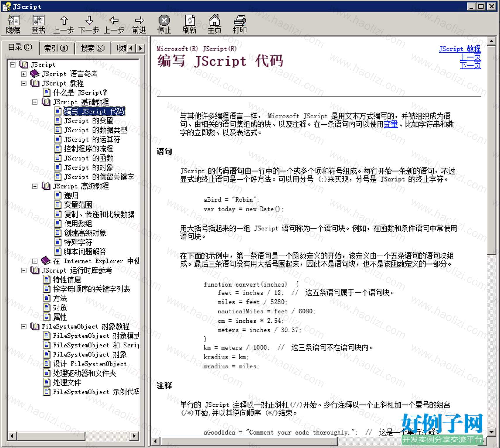Click the page icon beside 方法
Viewport: 500px width, 448px height.
click(47, 298)
